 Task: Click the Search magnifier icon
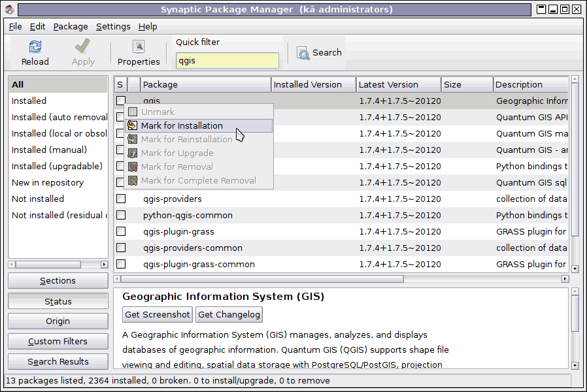303,53
